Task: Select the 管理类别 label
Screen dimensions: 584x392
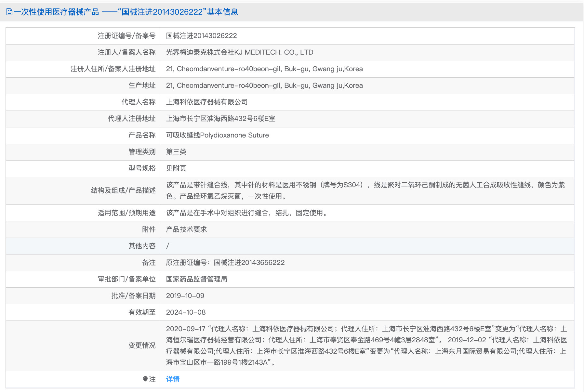Action: [x=142, y=152]
